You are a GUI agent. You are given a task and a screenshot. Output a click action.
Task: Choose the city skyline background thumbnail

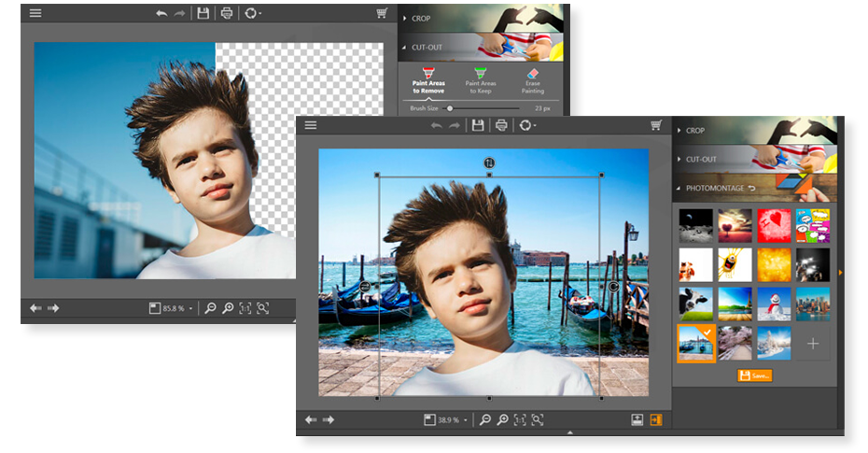813,304
